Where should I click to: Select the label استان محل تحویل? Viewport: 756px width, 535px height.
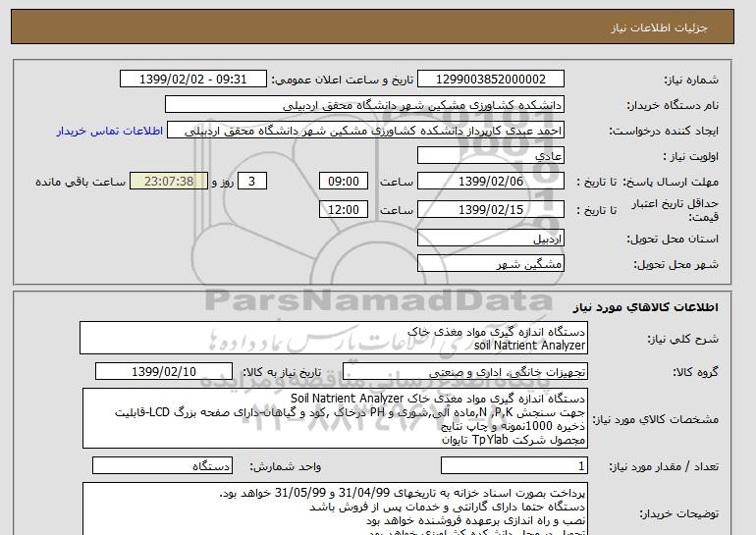(x=673, y=239)
